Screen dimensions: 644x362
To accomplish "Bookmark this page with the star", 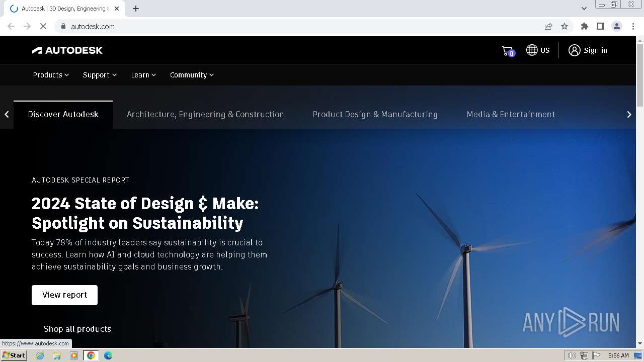I will (x=565, y=26).
